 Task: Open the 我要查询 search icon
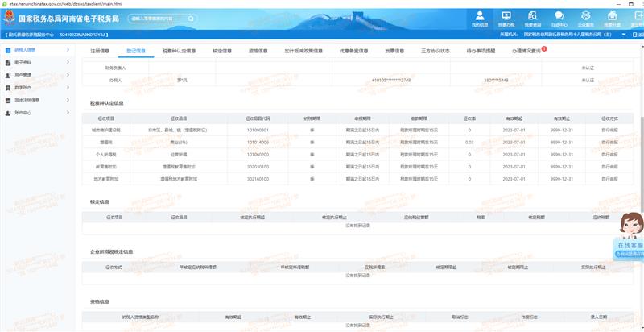[532, 15]
